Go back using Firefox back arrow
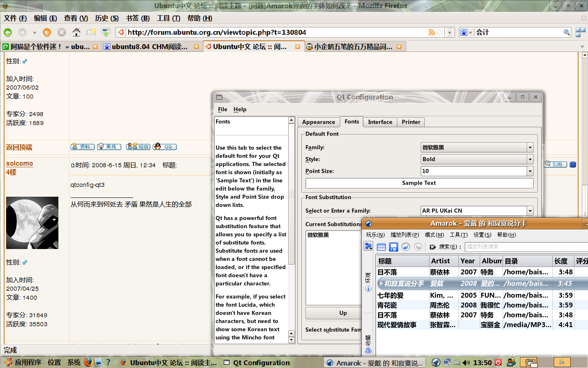This screenshot has width=588, height=368. (x=8, y=32)
